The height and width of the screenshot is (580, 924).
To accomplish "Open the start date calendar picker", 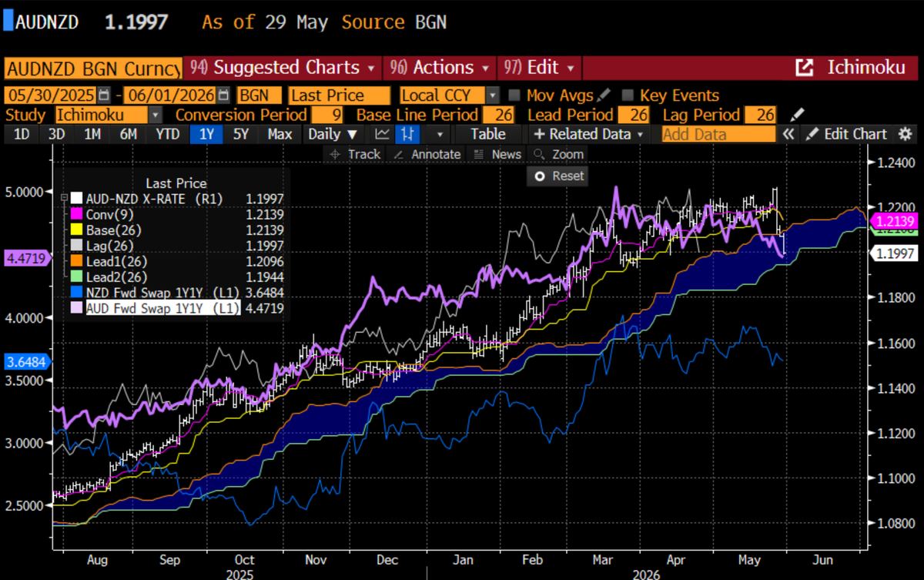I will pos(102,96).
